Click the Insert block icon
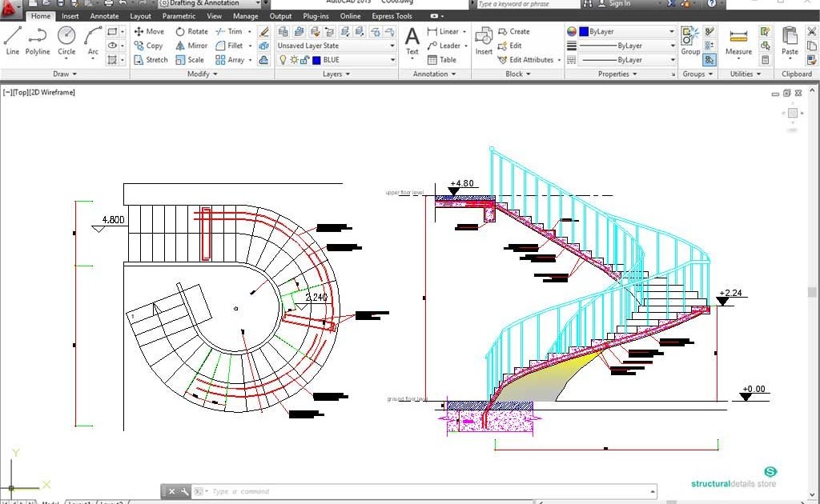The width and height of the screenshot is (820, 504). point(484,41)
